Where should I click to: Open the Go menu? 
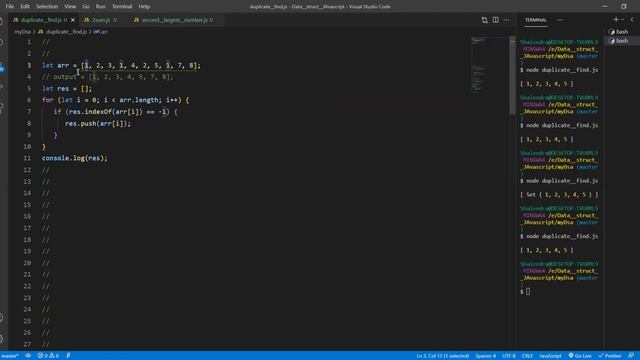pos(86,7)
